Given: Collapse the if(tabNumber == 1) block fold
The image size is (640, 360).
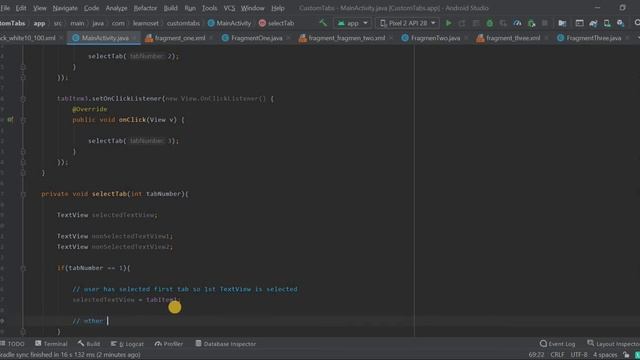Looking at the screenshot, I should (x=23, y=268).
